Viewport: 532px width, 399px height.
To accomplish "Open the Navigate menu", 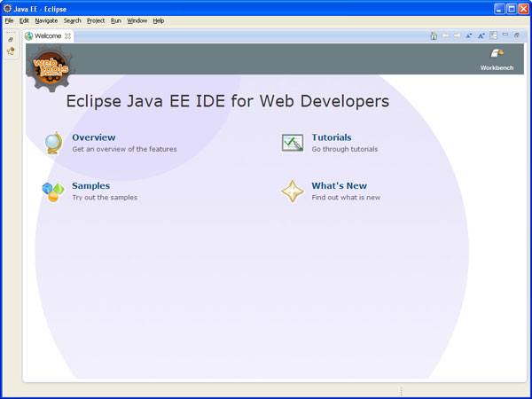I will click(x=46, y=20).
